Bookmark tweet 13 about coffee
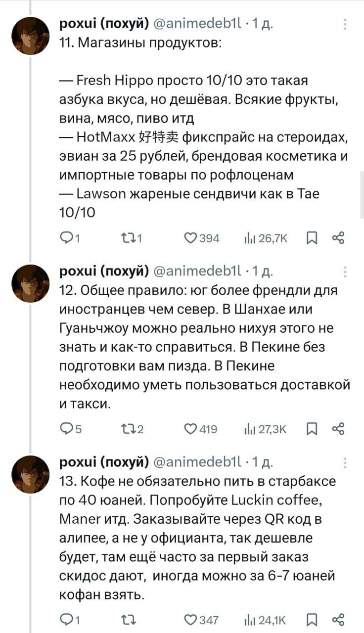Image resolution: width=364 pixels, height=633 pixels. (312, 619)
